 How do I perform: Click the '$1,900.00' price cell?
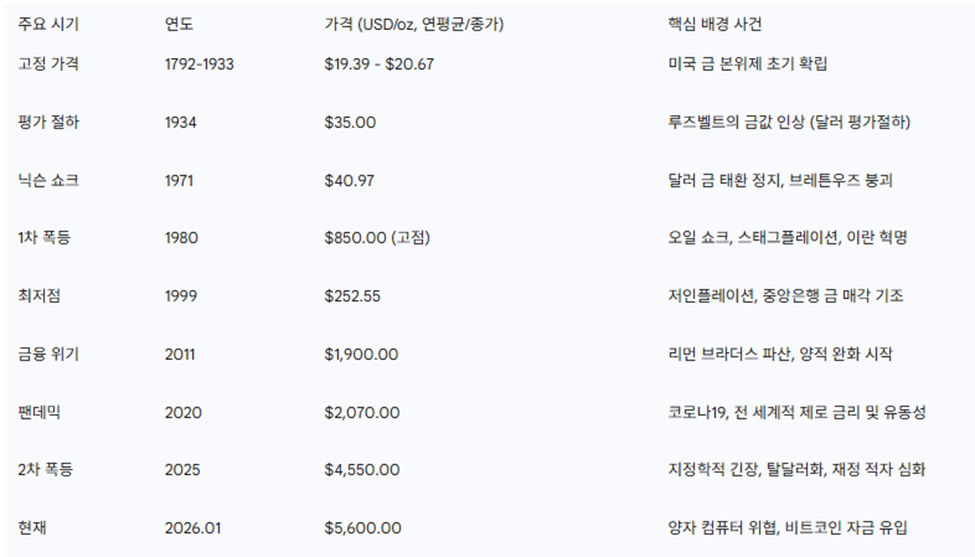(361, 354)
